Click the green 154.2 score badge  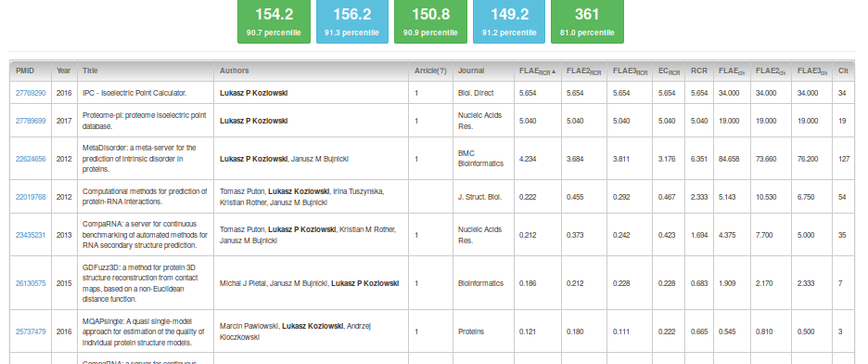point(274,21)
